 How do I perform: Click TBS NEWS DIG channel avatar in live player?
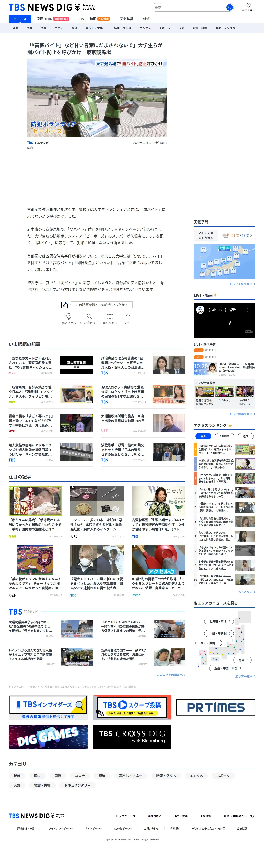coord(200,310)
